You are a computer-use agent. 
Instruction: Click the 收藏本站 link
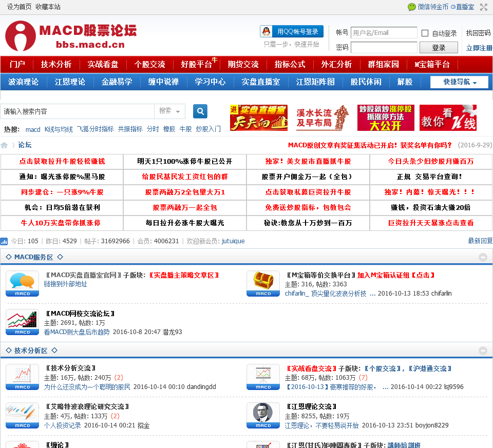(x=48, y=7)
